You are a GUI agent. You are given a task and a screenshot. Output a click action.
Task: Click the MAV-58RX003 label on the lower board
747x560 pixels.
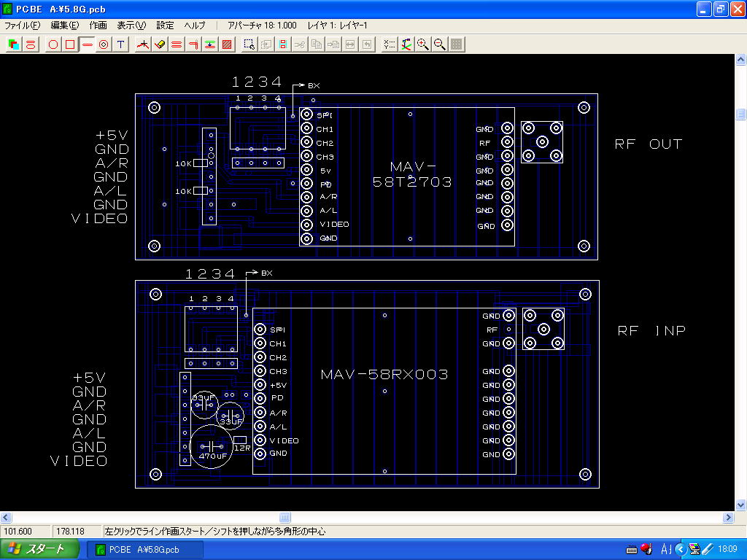tap(384, 374)
